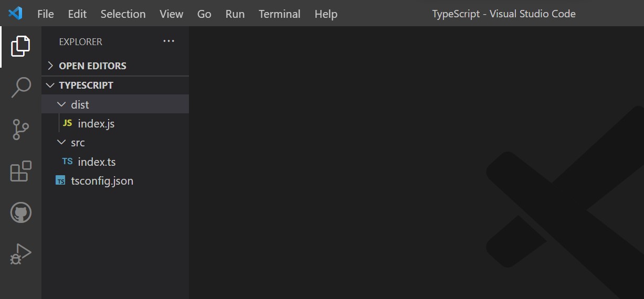Open the Terminal menu
The width and height of the screenshot is (644, 299).
(x=279, y=14)
